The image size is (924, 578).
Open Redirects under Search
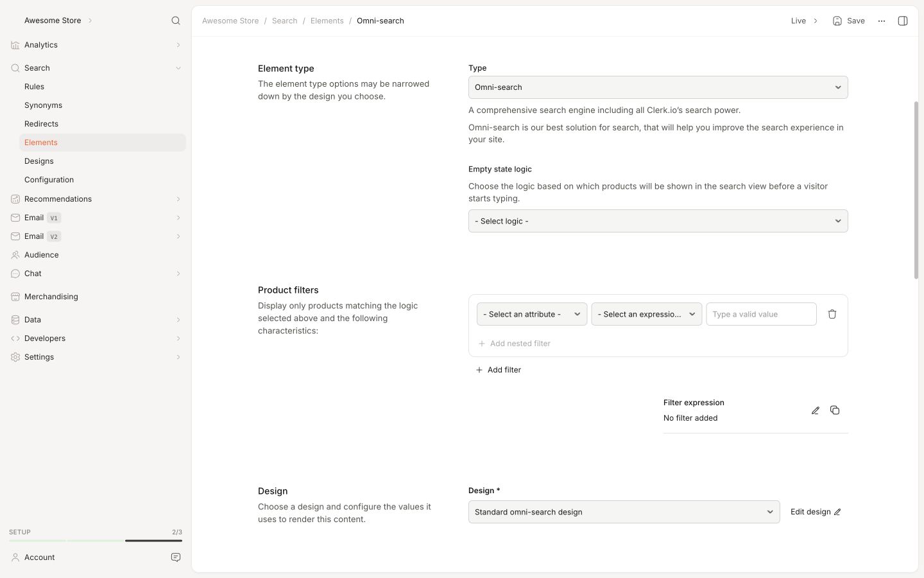[41, 124]
